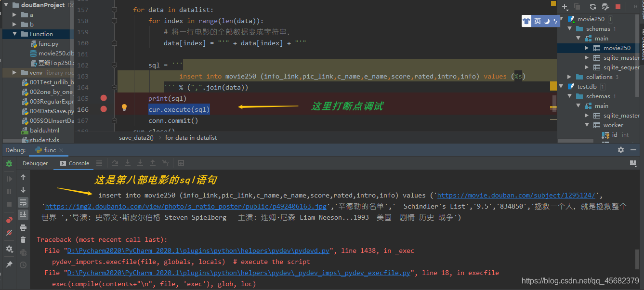Screen dimensions: 644x290
Task: Click the Step Into icon
Action: (x=128, y=163)
